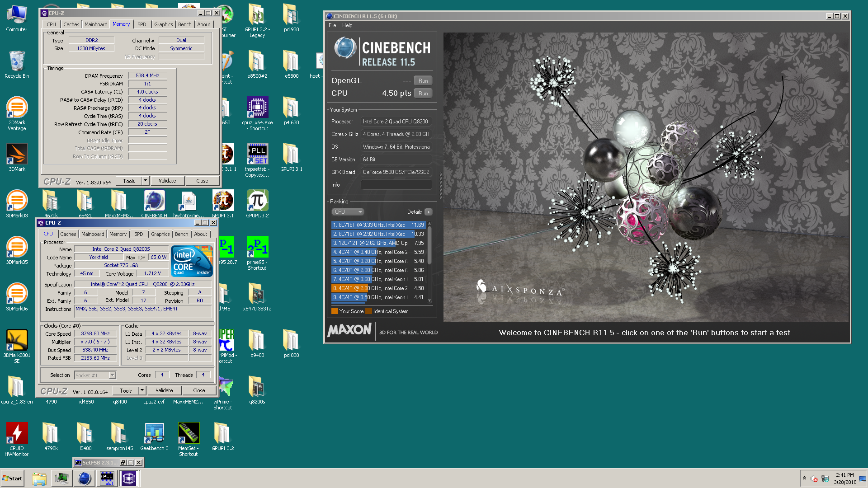The width and height of the screenshot is (868, 488).
Task: Open Bench tab in upper CPU-Z window
Action: tap(184, 24)
